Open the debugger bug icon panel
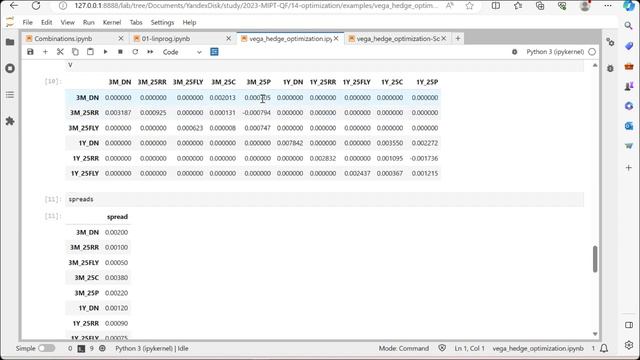Viewport: 640px width, 360px height. [x=610, y=68]
